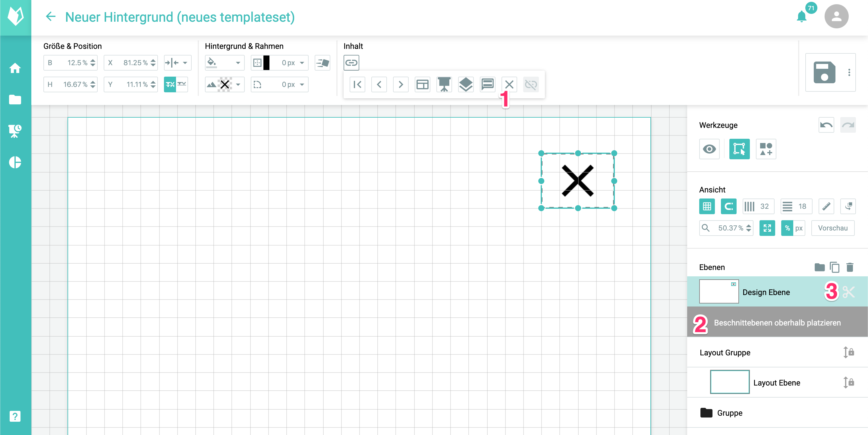Viewport: 868px width, 435px height.
Task: Click the X position stepper arrows
Action: 153,63
